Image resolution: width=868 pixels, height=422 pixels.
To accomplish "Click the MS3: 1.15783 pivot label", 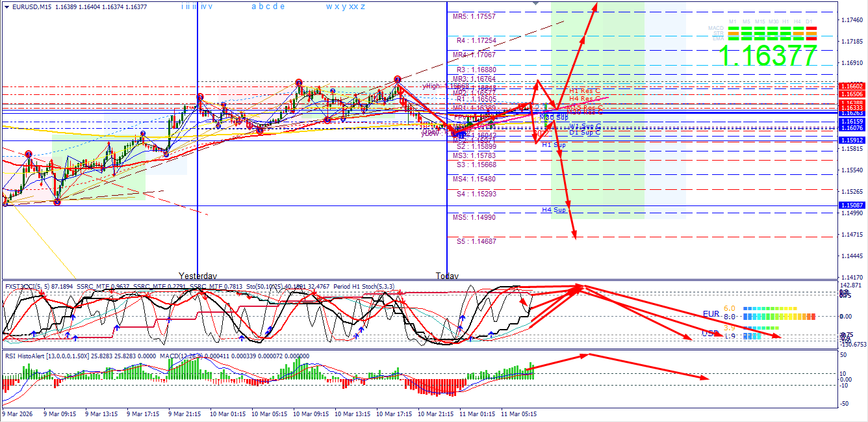I will pyautogui.click(x=474, y=156).
